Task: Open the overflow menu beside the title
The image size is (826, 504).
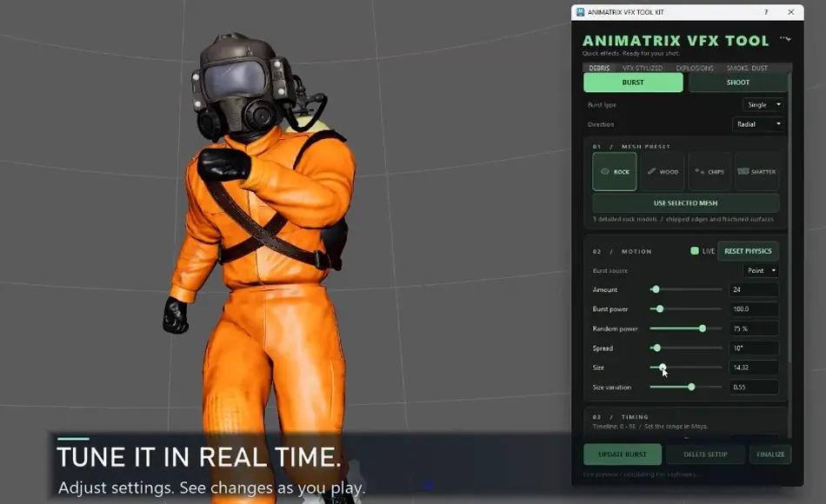Action: pos(785,38)
